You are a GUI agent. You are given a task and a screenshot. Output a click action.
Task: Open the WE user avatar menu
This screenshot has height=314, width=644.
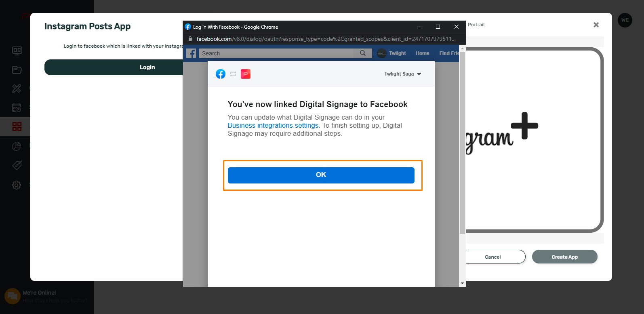pyautogui.click(x=625, y=20)
